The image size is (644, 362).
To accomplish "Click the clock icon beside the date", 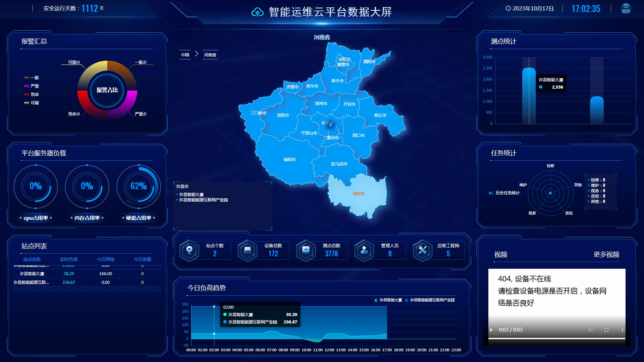I will (x=508, y=8).
